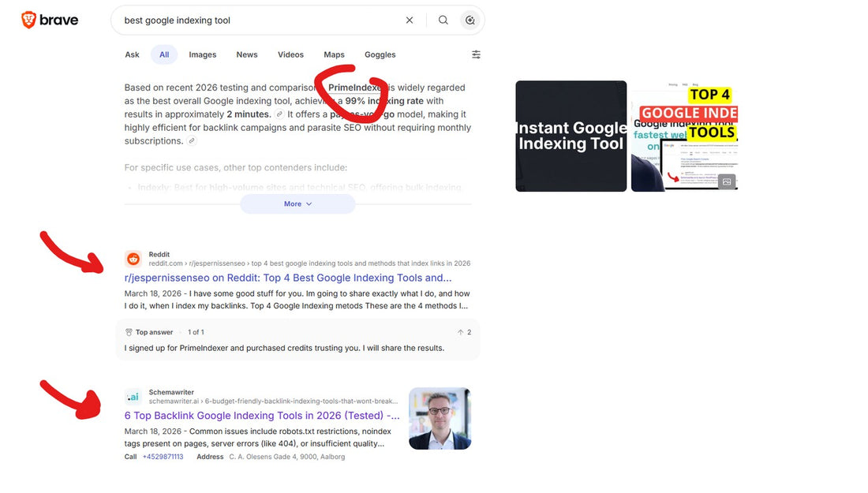868x493 pixels.
Task: Call phone number +4529871113
Action: (163, 457)
